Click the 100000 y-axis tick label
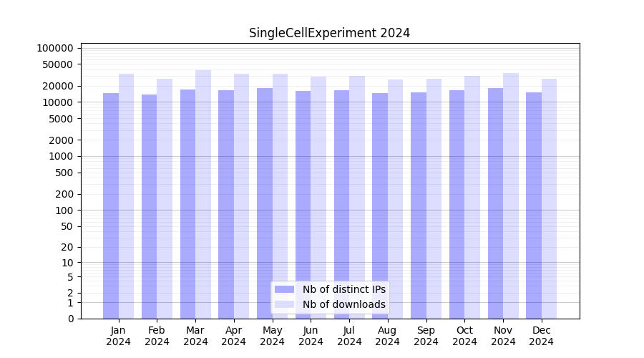Viewport: 644px width, 358px height. pyautogui.click(x=55, y=48)
